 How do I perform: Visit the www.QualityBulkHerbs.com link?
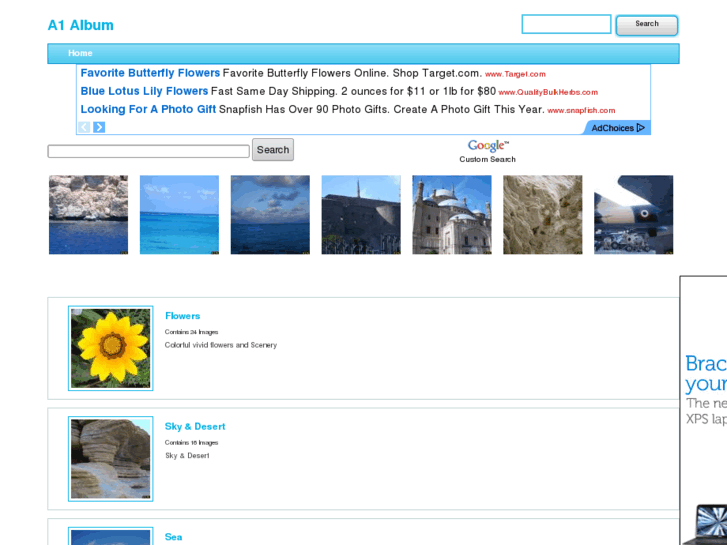(x=548, y=92)
